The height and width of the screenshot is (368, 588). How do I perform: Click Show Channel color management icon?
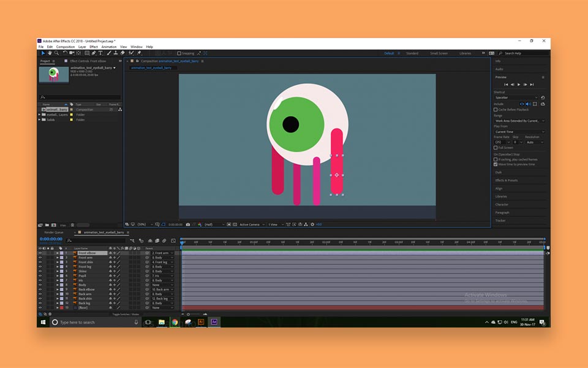200,224
